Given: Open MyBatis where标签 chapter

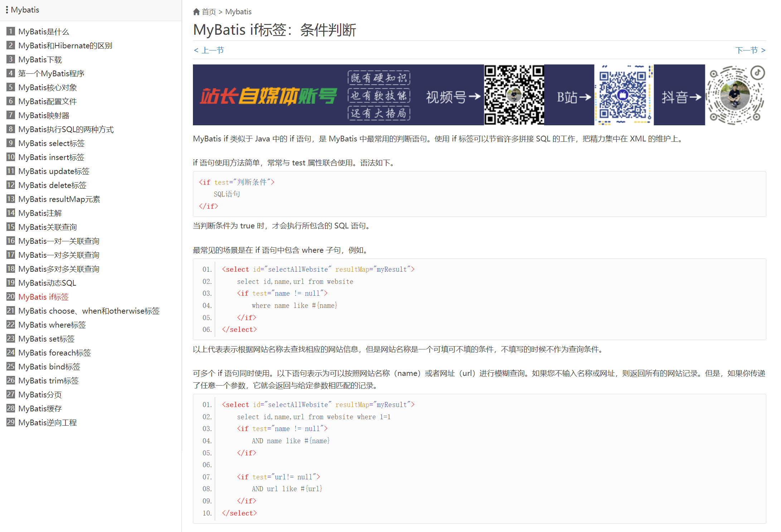Looking at the screenshot, I should point(52,325).
